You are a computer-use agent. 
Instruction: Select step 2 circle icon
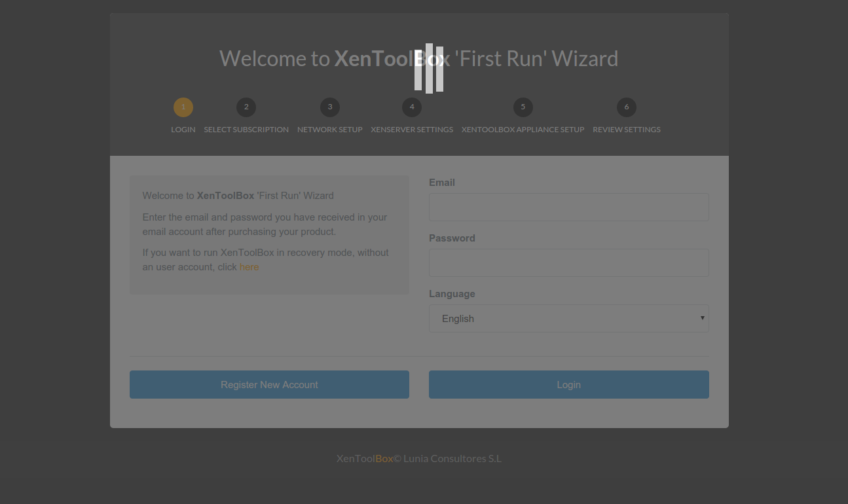tap(246, 107)
